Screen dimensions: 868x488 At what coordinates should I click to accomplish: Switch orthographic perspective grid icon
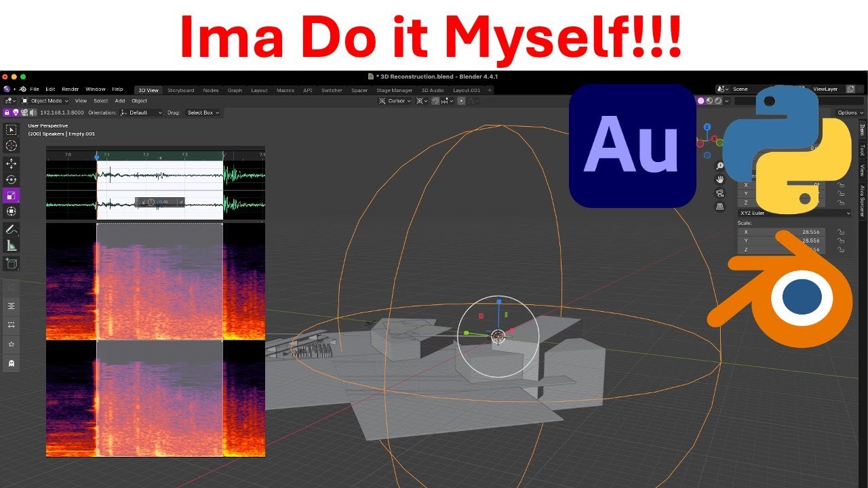719,206
